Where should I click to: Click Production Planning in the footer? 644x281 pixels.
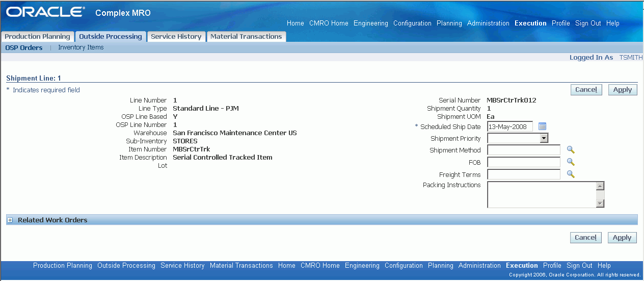63,266
